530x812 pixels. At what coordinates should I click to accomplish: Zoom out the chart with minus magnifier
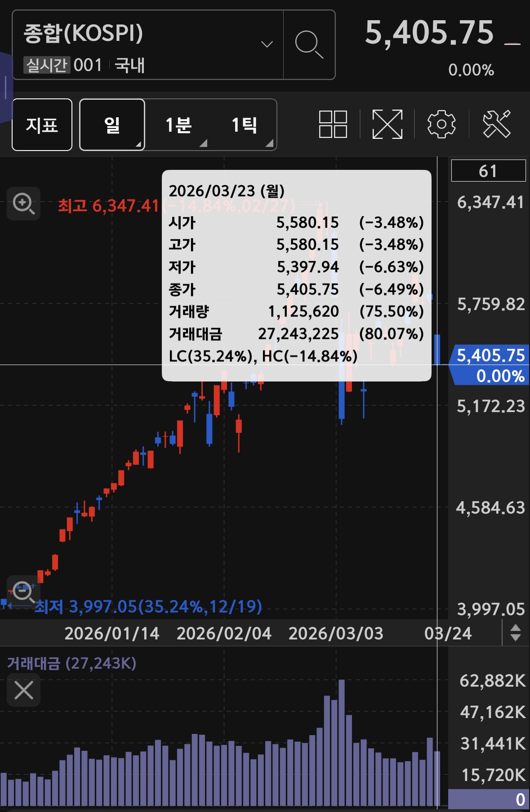click(x=23, y=591)
